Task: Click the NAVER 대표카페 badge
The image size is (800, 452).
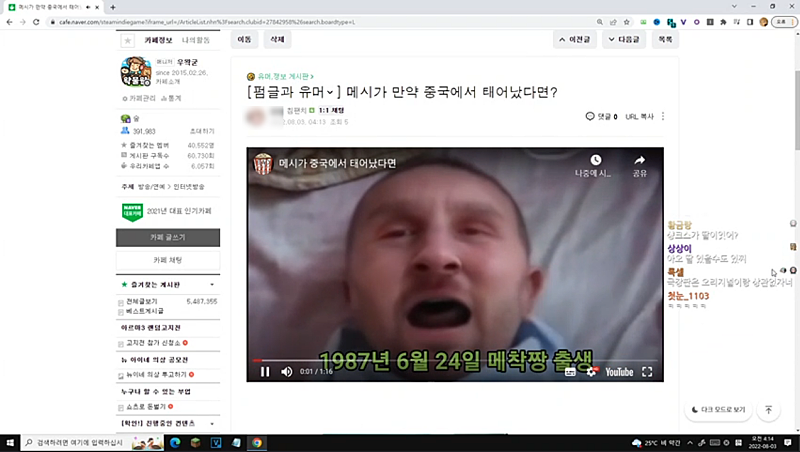Action: click(132, 212)
